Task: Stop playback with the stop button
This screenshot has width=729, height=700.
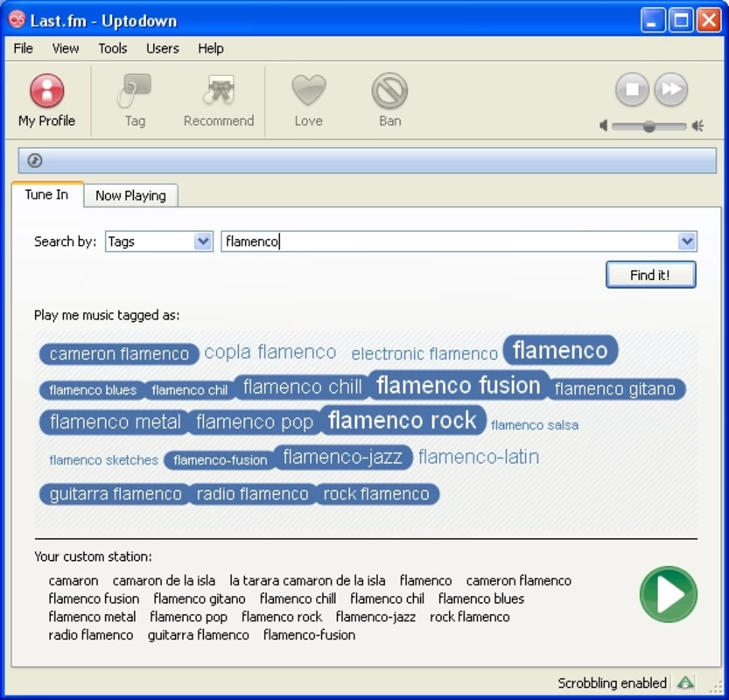Action: (x=632, y=89)
